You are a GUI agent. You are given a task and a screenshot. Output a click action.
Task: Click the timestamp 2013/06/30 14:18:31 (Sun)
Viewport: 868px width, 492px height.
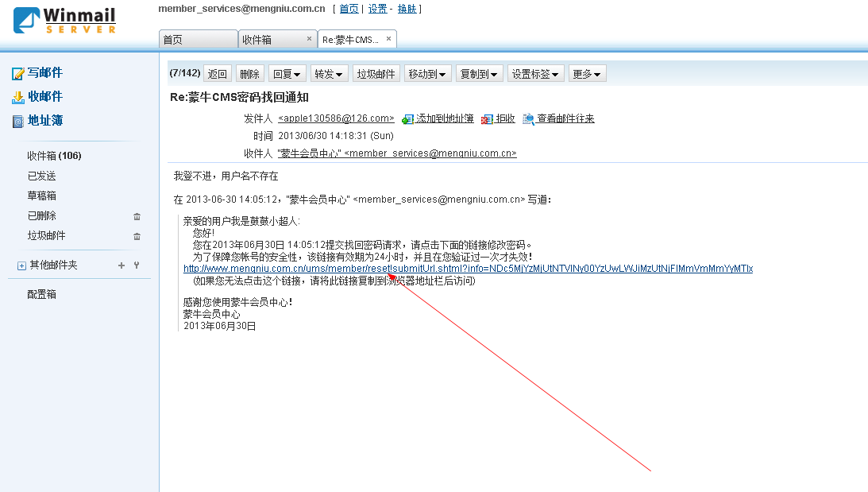click(x=335, y=136)
